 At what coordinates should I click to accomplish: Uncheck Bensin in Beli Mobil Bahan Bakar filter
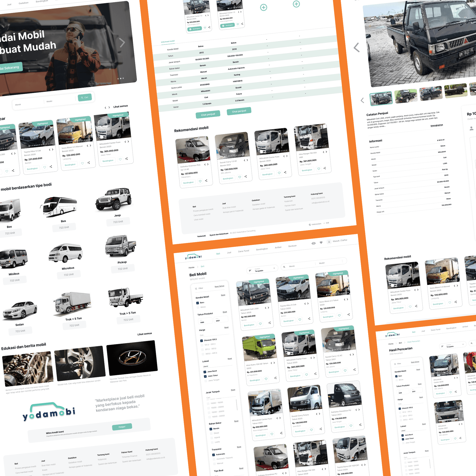211,429
